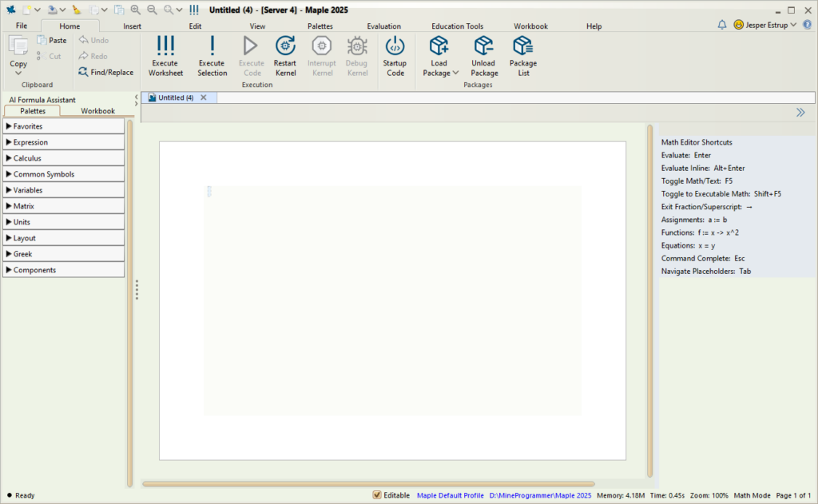Open the AI Formula Assistant panel
This screenshot has width=818, height=504.
pos(42,100)
